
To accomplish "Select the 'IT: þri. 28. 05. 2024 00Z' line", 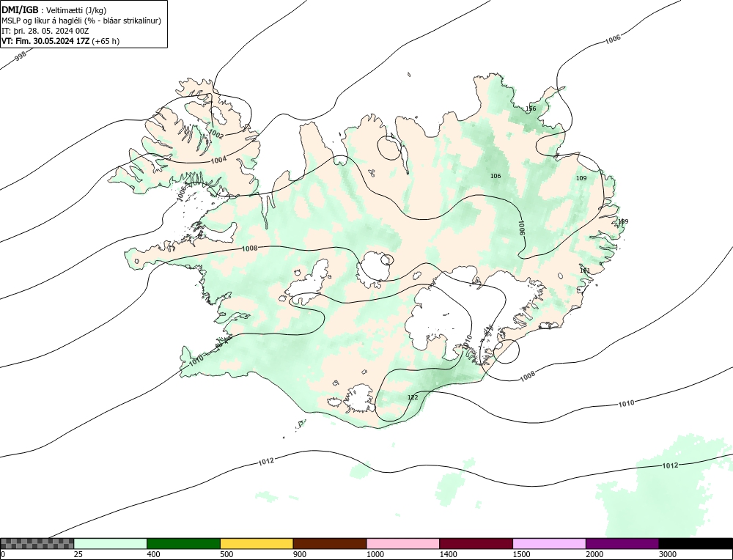I will click(45, 31).
